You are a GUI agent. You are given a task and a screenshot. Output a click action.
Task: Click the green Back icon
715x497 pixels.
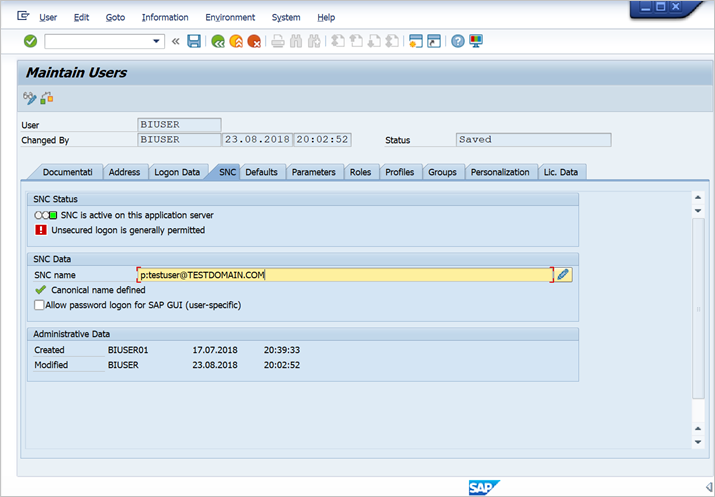(218, 41)
